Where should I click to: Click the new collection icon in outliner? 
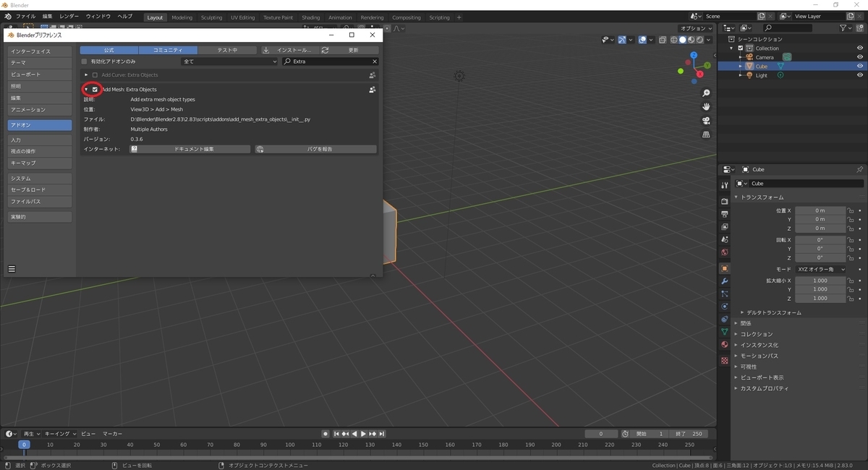tap(860, 28)
